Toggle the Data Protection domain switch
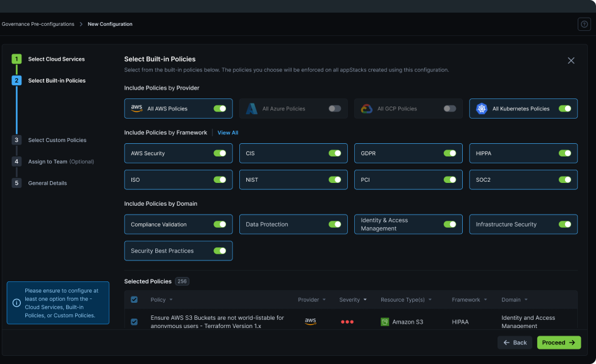The width and height of the screenshot is (596, 364). (335, 223)
